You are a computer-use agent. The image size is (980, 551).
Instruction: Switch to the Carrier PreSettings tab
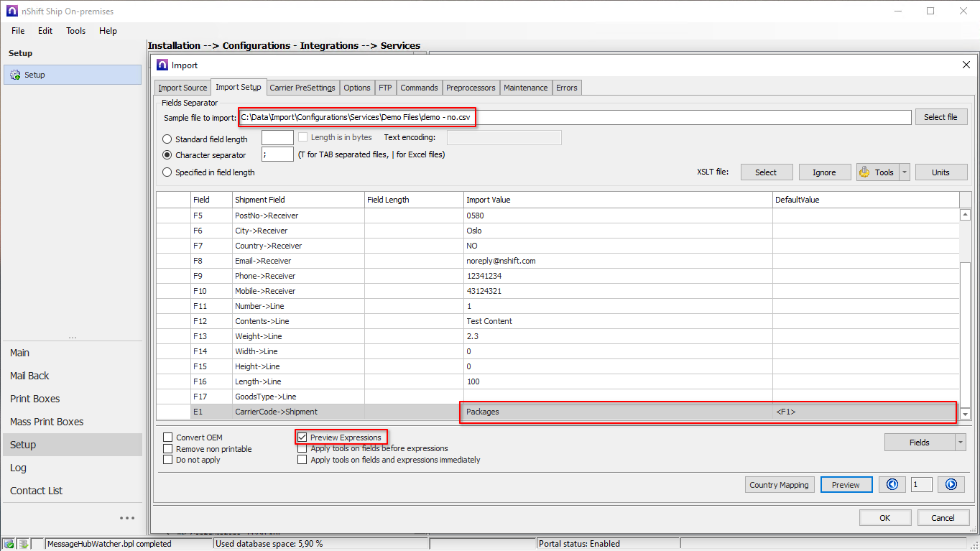pos(302,88)
